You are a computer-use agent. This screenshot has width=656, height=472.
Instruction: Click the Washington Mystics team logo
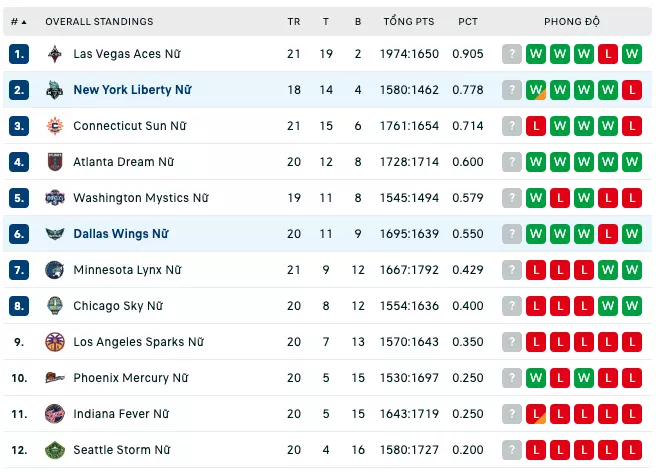click(x=55, y=198)
